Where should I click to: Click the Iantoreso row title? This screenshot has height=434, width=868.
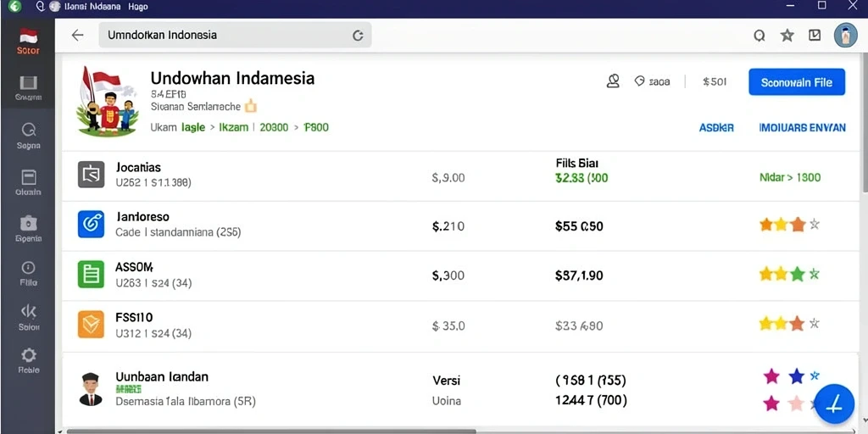pos(142,217)
